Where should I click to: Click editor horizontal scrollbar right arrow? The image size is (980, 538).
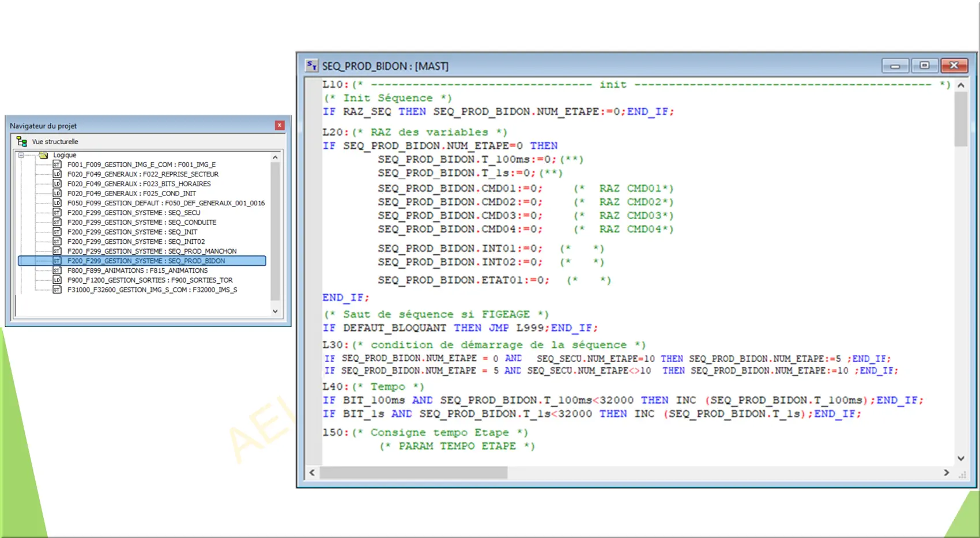pyautogui.click(x=947, y=472)
